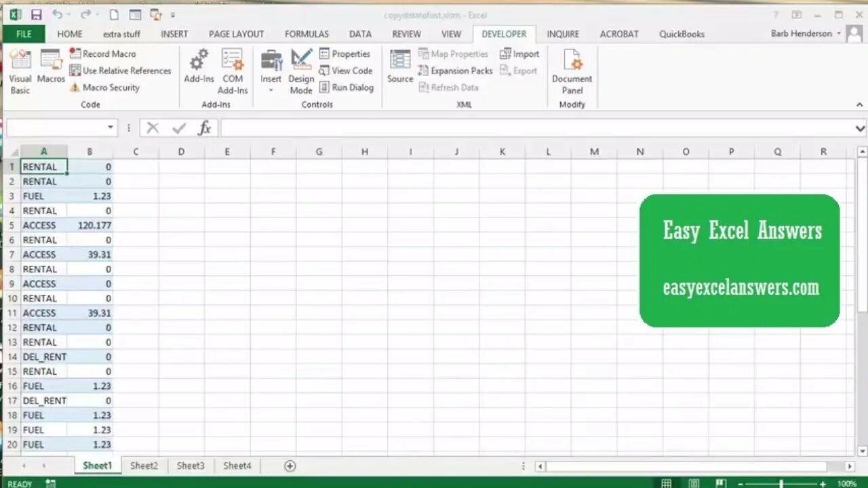Screen dimensions: 868x488
Task: Switch to Sheet2 tab
Action: tap(144, 466)
